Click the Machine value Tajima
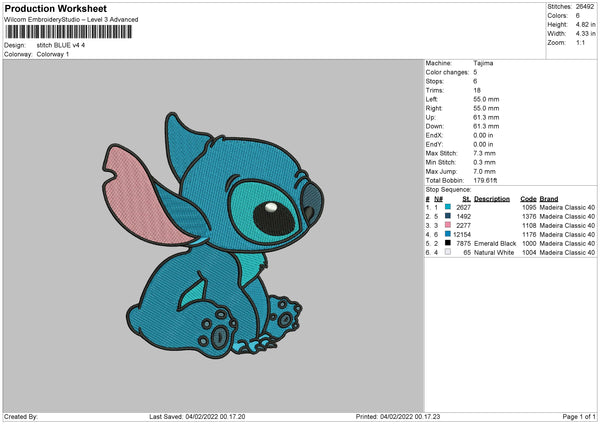The width and height of the screenshot is (600, 424). point(483,63)
